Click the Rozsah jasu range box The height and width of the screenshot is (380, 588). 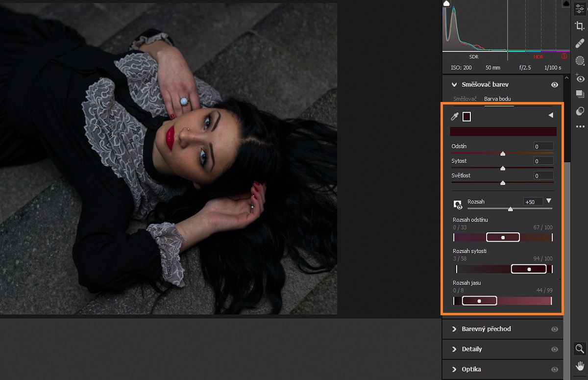[x=479, y=301]
